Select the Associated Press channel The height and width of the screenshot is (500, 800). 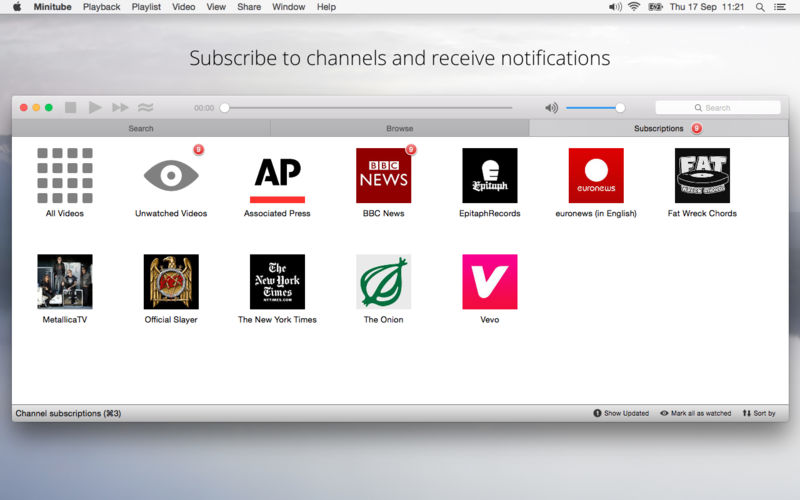click(x=278, y=176)
